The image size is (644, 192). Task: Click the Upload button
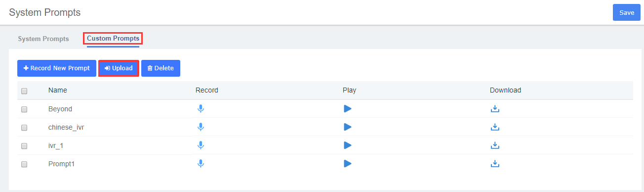[x=119, y=68]
